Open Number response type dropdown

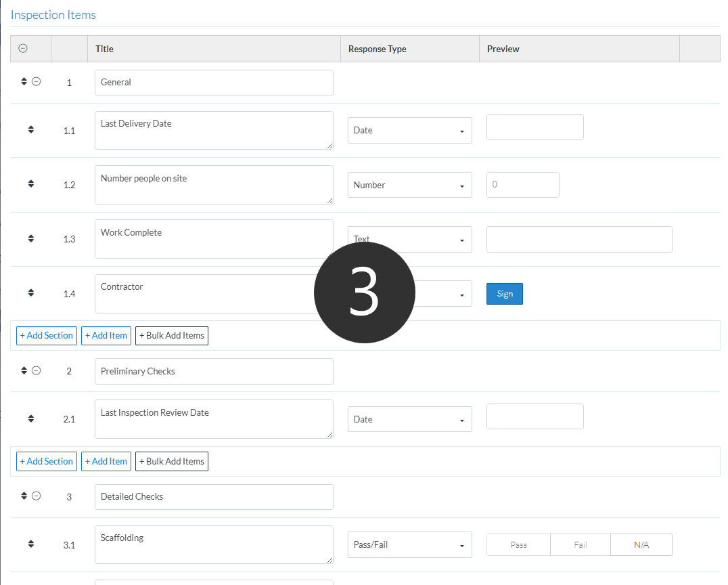(x=409, y=185)
